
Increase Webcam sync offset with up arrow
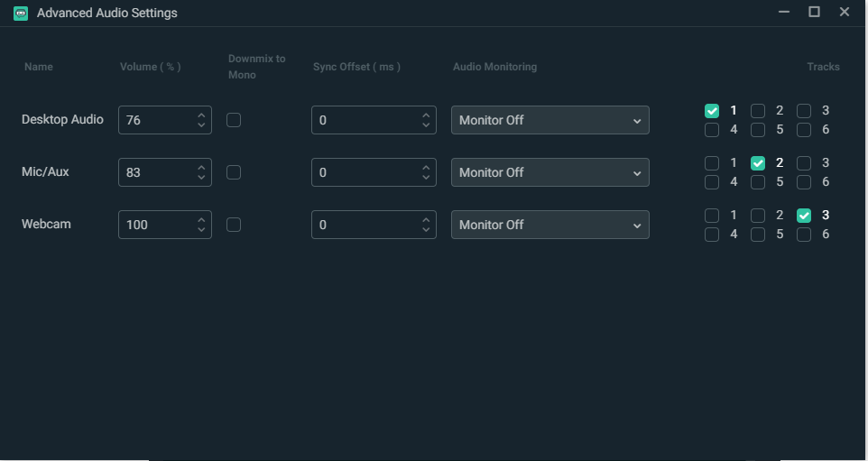coord(426,219)
